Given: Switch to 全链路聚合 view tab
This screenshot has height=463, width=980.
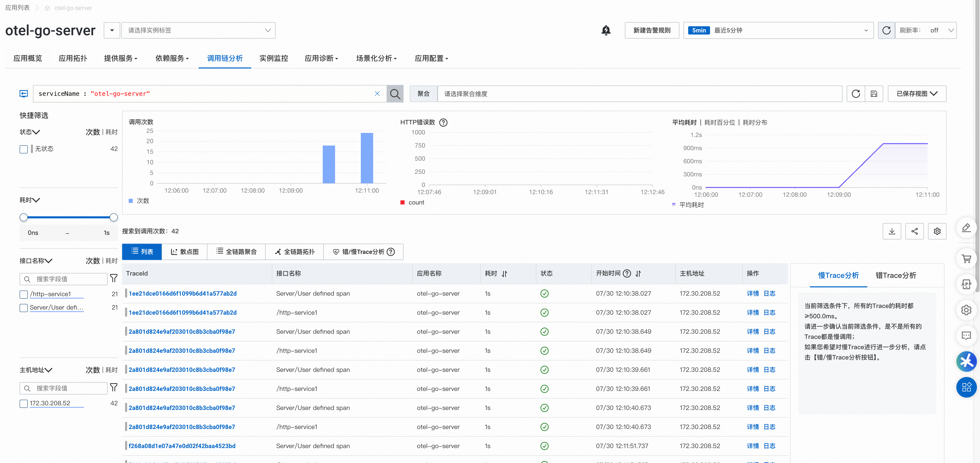Looking at the screenshot, I should tap(236, 252).
